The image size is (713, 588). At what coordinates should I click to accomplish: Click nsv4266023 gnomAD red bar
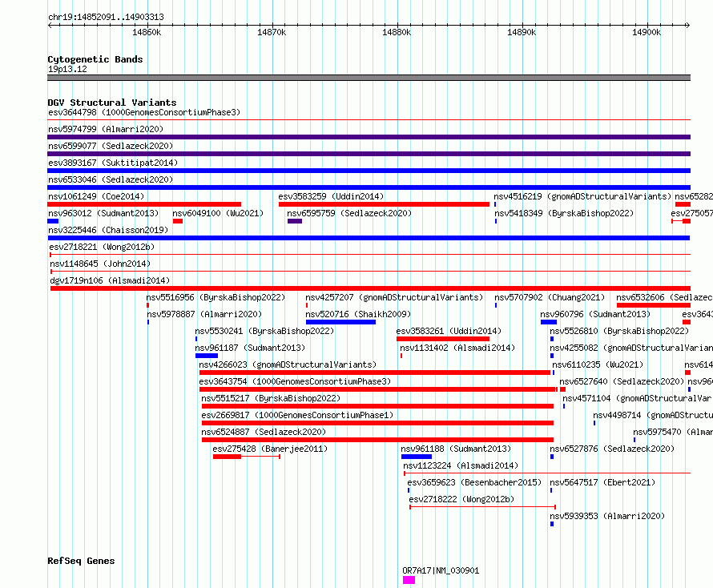pyautogui.click(x=375, y=373)
